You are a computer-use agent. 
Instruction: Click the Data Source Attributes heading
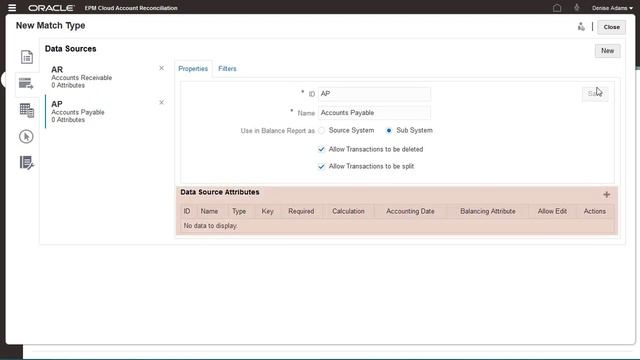[x=220, y=192]
